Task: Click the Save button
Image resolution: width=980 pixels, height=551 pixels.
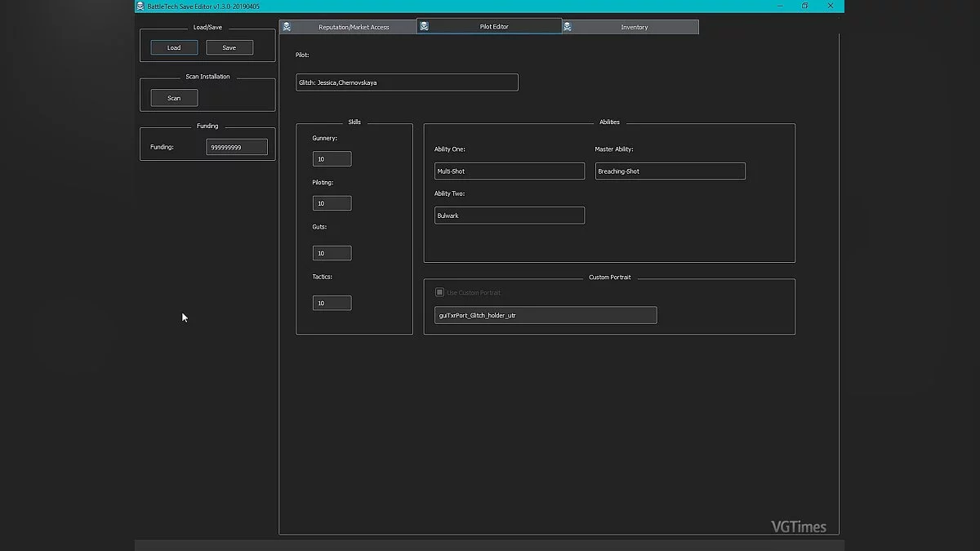Action: tap(229, 47)
